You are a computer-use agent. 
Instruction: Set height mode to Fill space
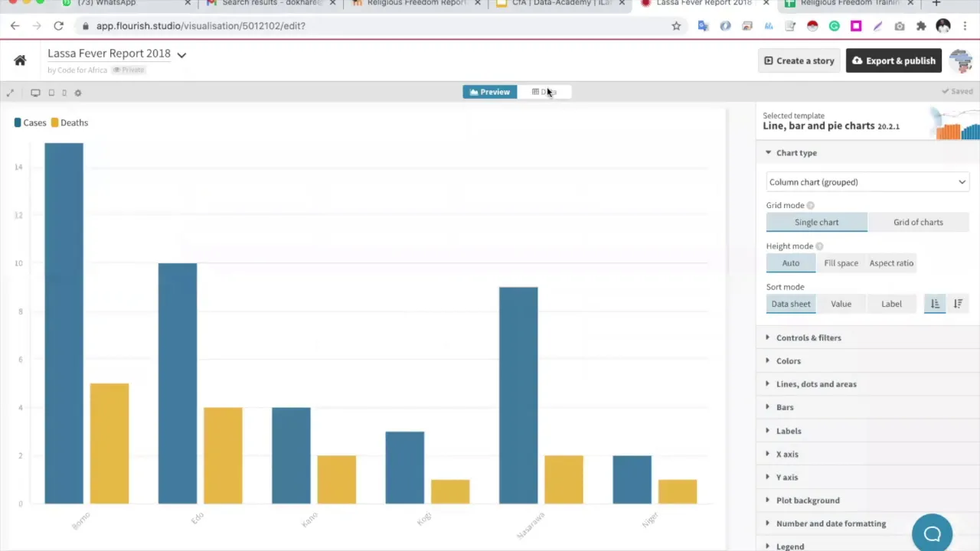pyautogui.click(x=841, y=263)
